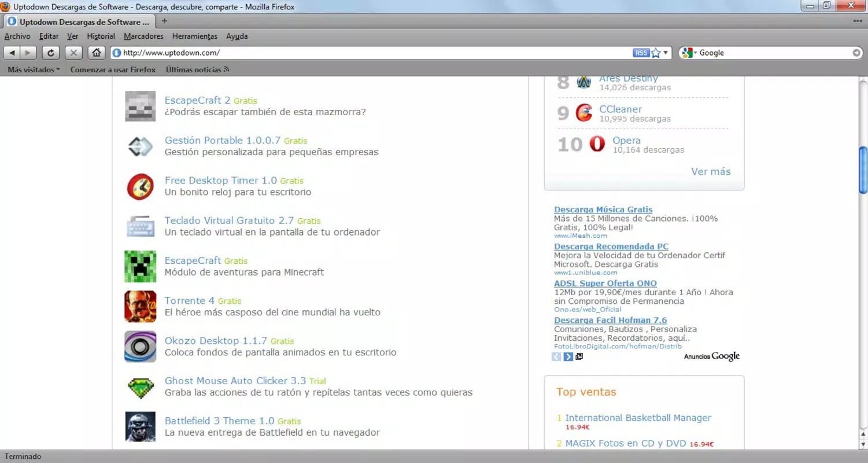Image resolution: width=868 pixels, height=463 pixels.
Task: Click the Teclado Virtual keyboard icon
Action: [x=141, y=226]
